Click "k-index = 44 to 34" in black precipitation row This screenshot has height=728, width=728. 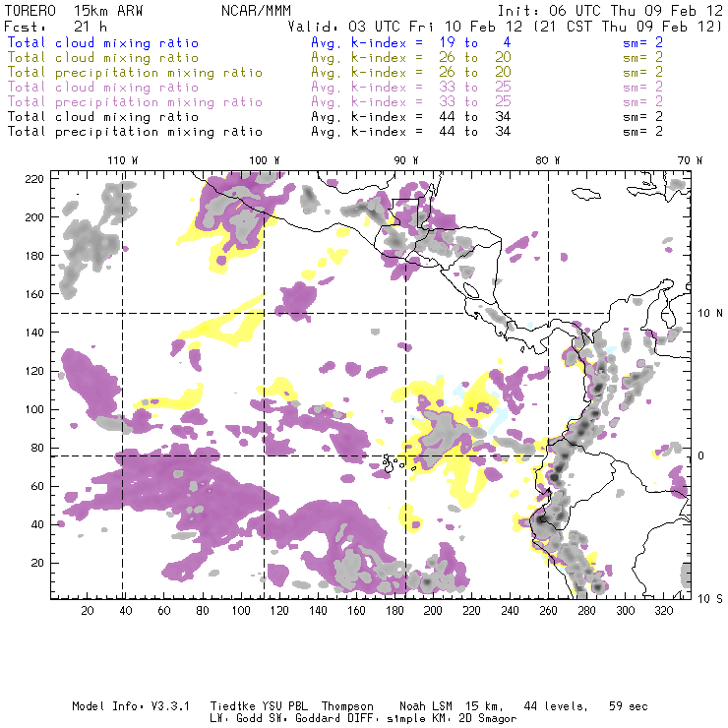[x=431, y=132]
